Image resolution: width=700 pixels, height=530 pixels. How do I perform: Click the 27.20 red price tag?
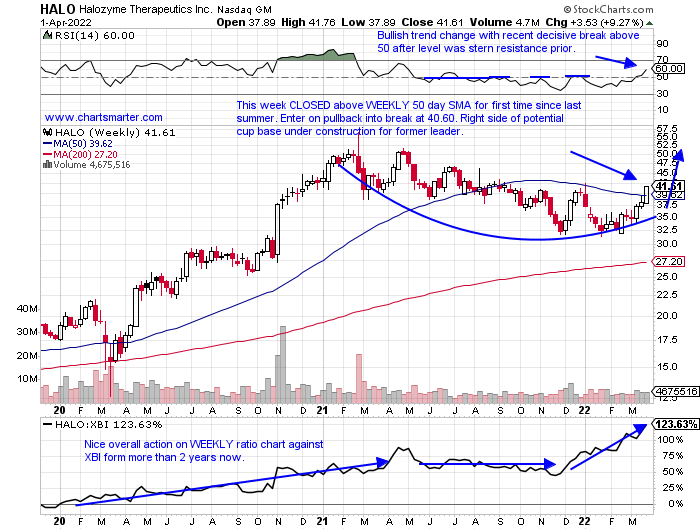coord(668,261)
